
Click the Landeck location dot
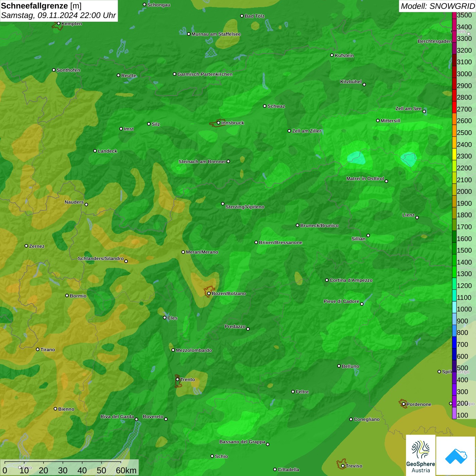pyautogui.click(x=95, y=151)
